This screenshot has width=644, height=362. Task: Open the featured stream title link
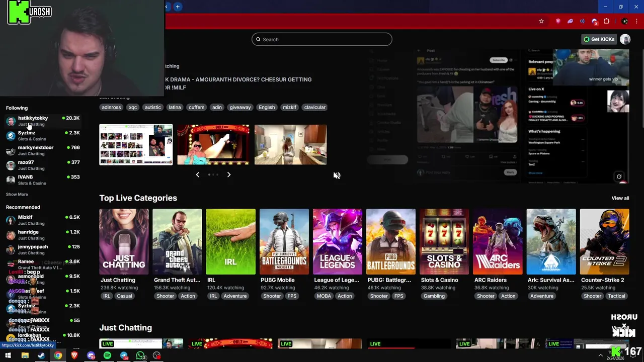tap(238, 83)
